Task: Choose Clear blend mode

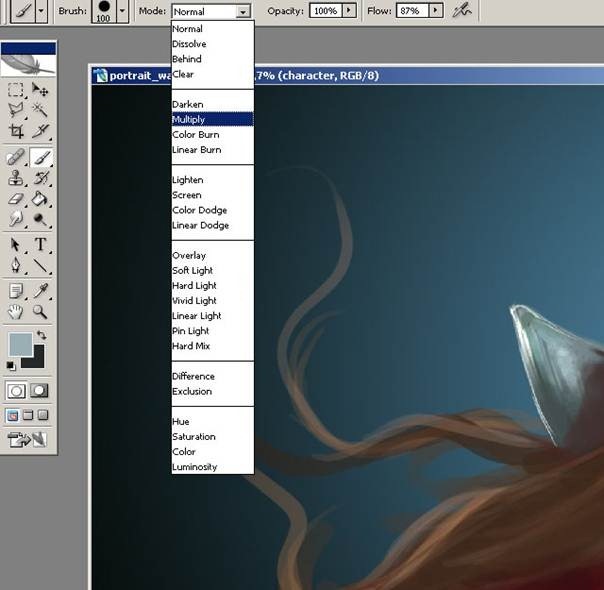Action: pos(213,74)
